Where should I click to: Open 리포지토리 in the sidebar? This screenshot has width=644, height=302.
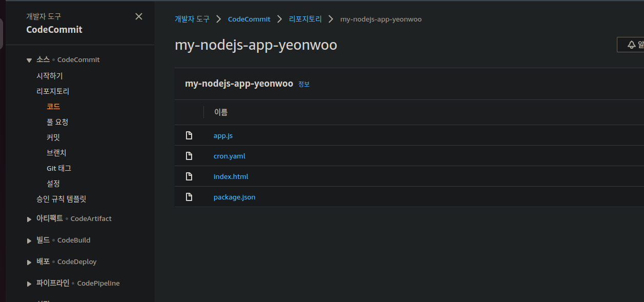pyautogui.click(x=53, y=91)
